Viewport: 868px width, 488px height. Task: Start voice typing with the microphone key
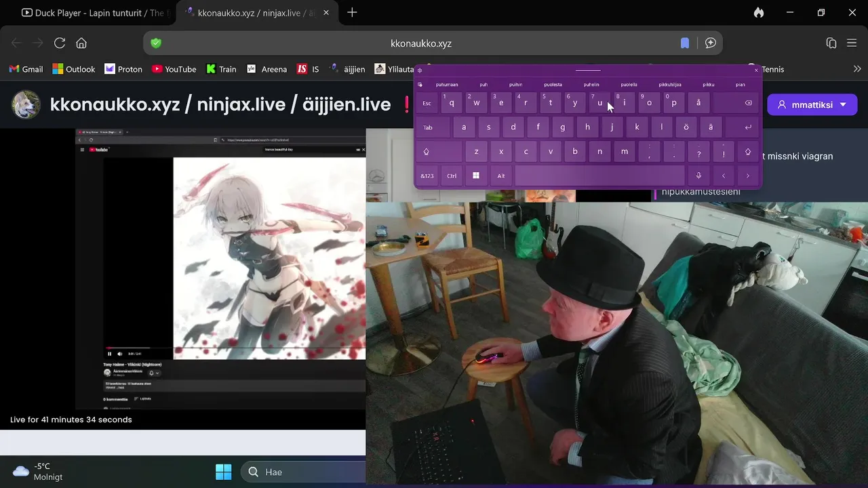(x=698, y=176)
